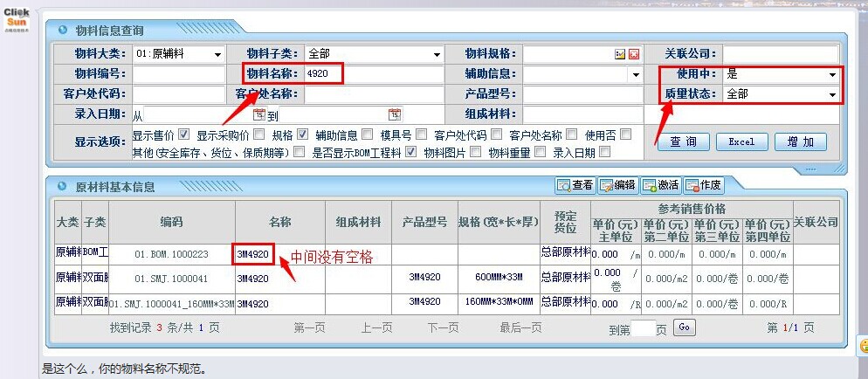Go to 第一页 link
This screenshot has height=379, width=868.
click(x=309, y=327)
